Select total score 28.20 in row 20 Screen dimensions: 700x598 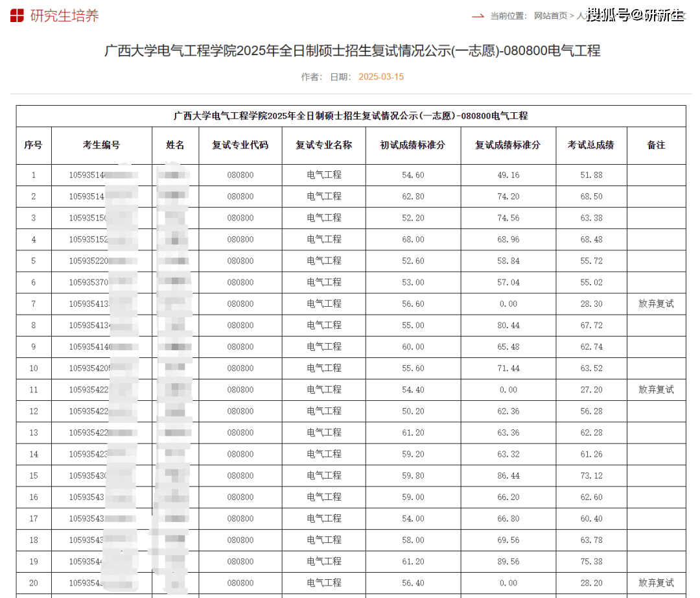click(x=591, y=583)
